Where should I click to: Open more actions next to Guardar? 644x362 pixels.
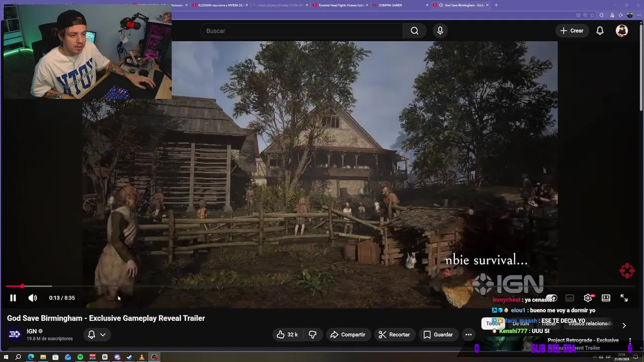point(468,334)
